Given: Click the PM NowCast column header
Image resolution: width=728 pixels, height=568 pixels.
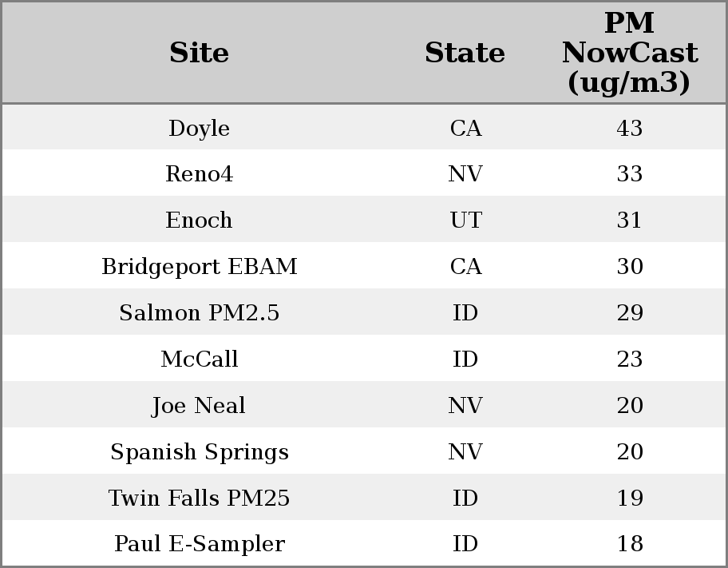Looking at the screenshot, I should click(x=629, y=53).
